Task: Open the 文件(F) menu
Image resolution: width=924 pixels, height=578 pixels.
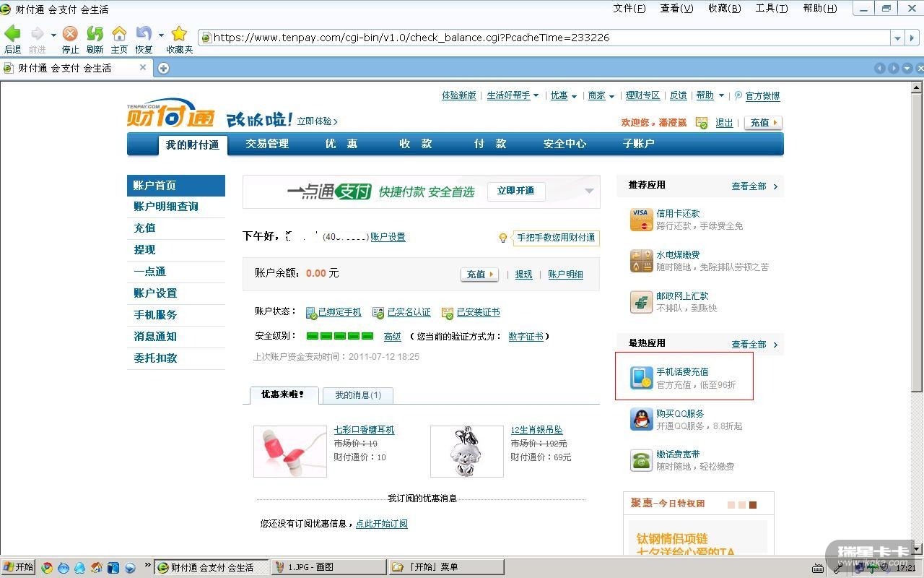Action: point(629,9)
